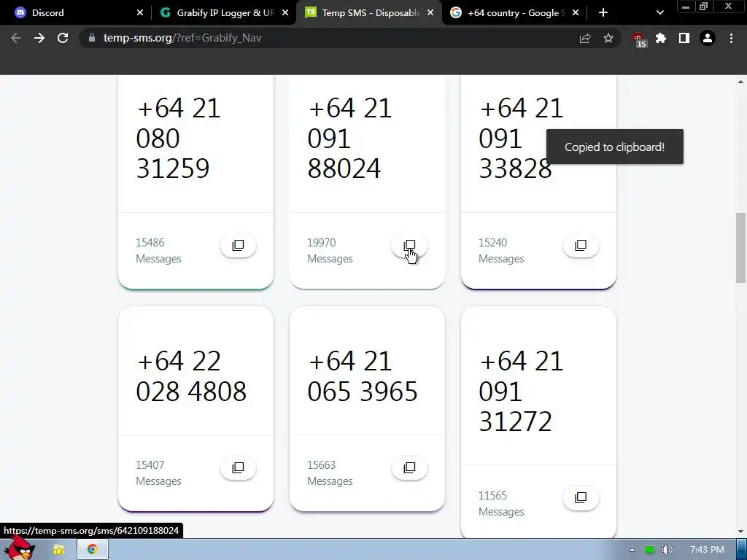Click the 7:43 PM clock
The width and height of the screenshot is (747, 560).
pos(707,550)
